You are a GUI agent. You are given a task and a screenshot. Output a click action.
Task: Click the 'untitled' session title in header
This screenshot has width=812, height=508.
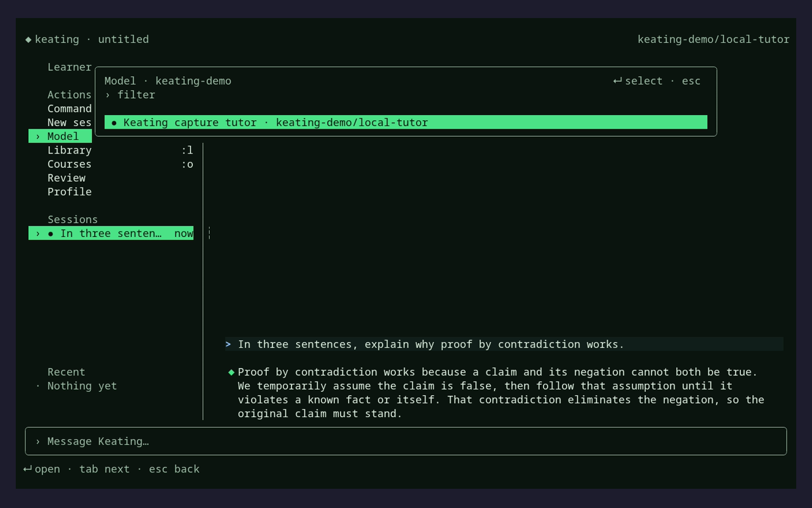coord(123,40)
